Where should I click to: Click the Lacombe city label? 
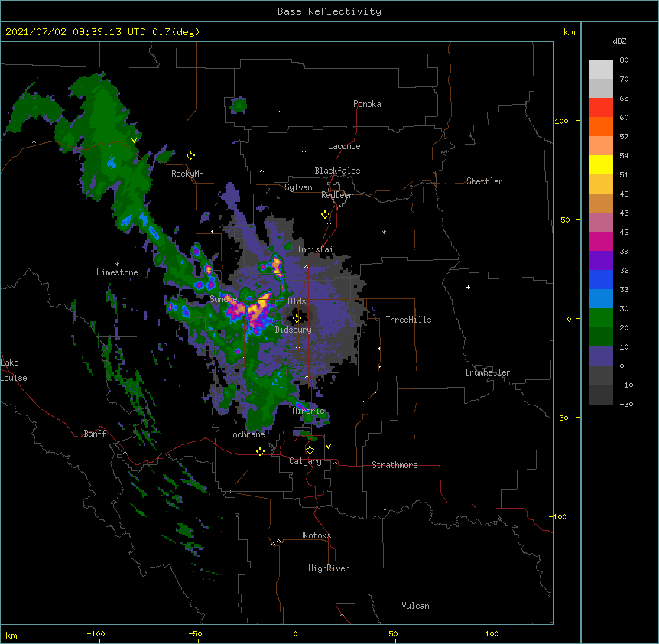pyautogui.click(x=344, y=146)
